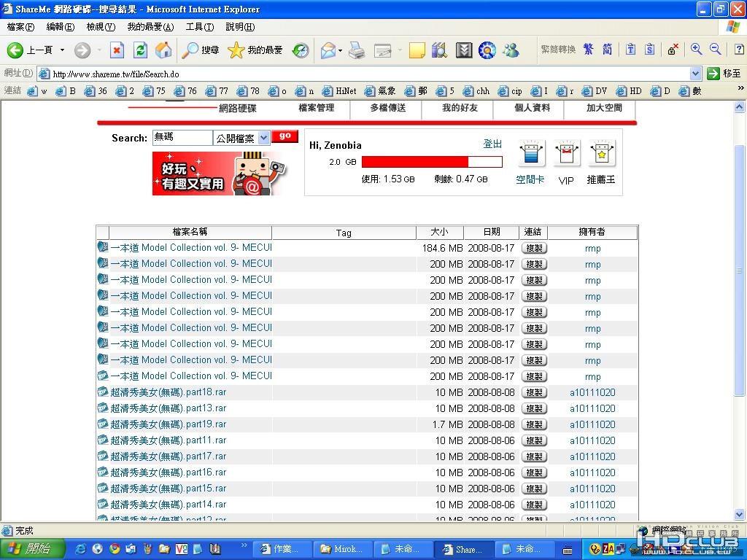The width and height of the screenshot is (747, 560).
Task: Click 複製 button for part19.rar row
Action: click(x=534, y=424)
